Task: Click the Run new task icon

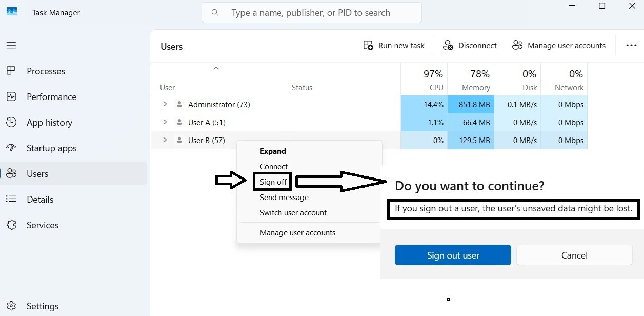Action: [x=368, y=46]
